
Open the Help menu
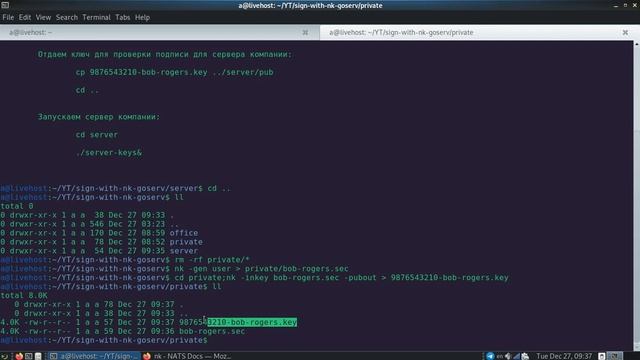coord(142,18)
